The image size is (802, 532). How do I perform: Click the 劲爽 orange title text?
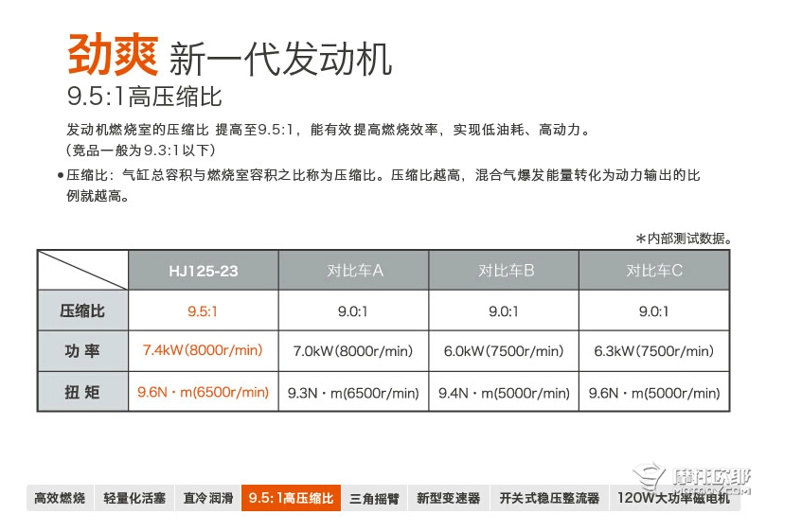point(113,55)
